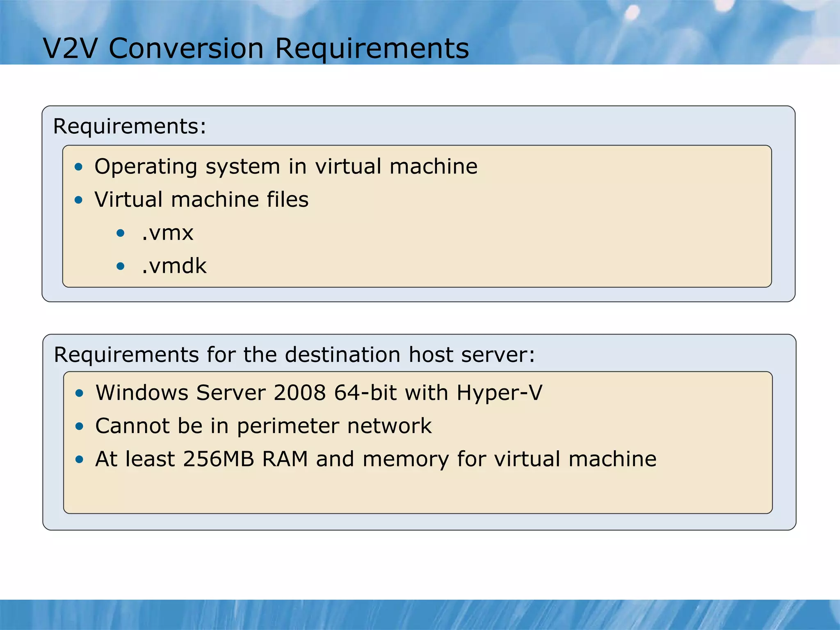This screenshot has width=840, height=630.
Task: Click 'Requirements for the destination host server:' heading
Action: 294,354
